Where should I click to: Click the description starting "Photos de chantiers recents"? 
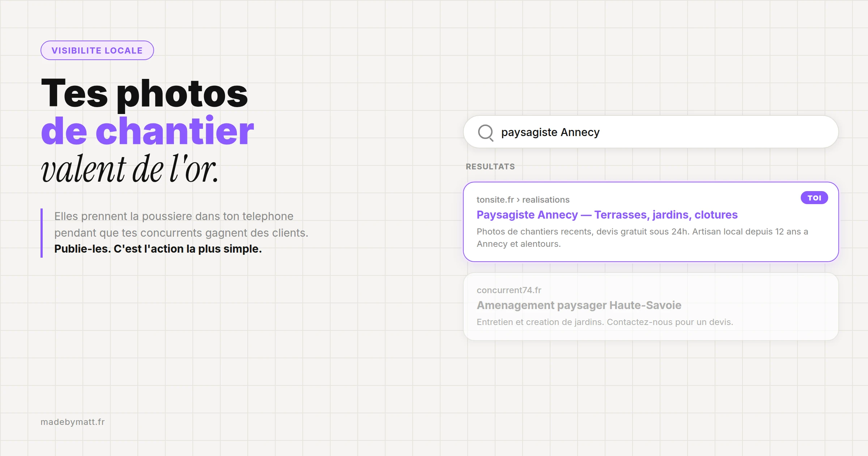tap(642, 237)
